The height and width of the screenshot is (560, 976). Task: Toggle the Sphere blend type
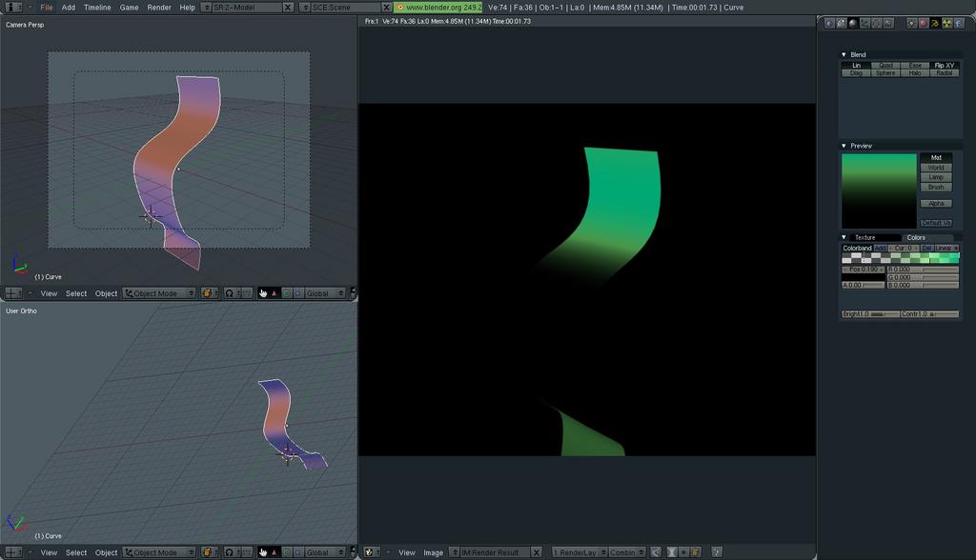pos(885,72)
